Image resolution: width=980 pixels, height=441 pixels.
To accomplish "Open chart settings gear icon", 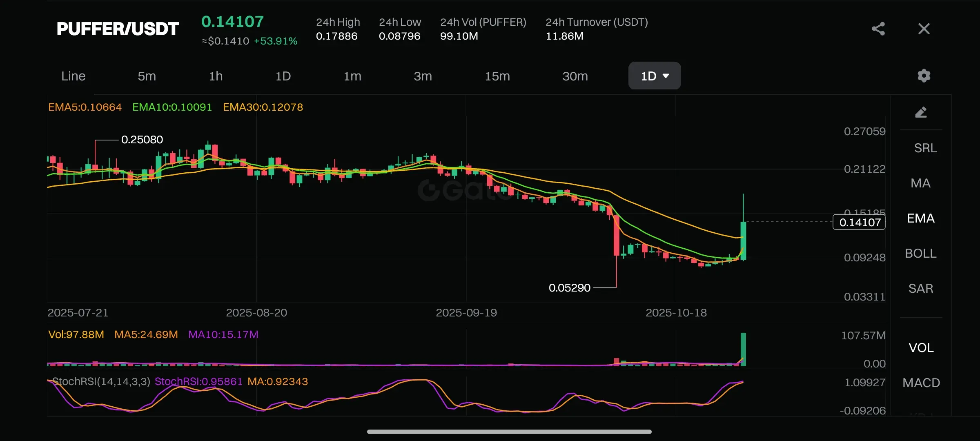I will (924, 76).
